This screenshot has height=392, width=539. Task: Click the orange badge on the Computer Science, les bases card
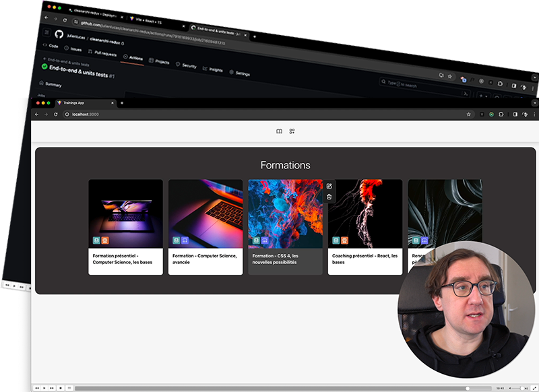(x=105, y=240)
